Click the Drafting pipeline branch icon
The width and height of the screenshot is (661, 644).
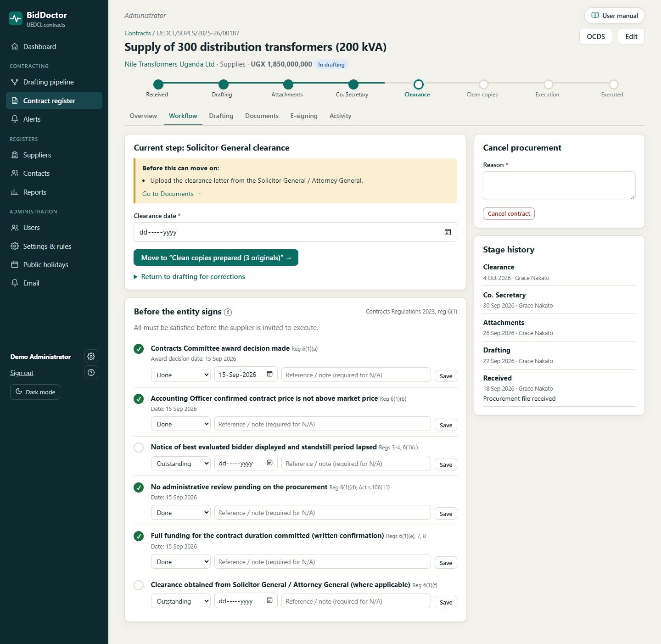point(15,82)
